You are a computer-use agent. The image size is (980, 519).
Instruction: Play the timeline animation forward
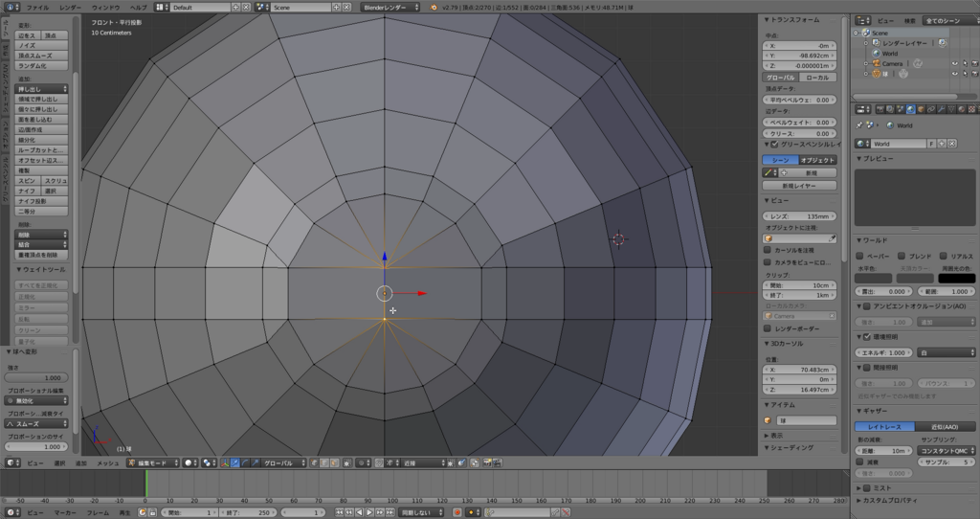coord(368,512)
